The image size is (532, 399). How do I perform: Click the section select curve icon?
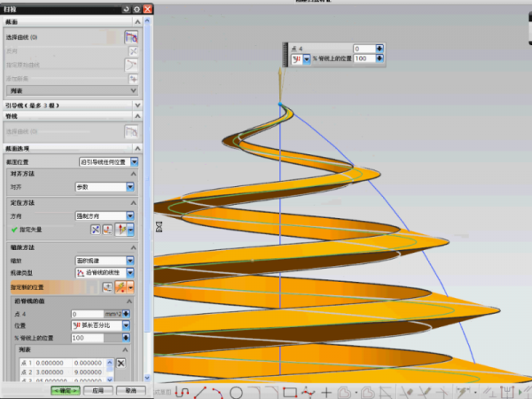130,37
